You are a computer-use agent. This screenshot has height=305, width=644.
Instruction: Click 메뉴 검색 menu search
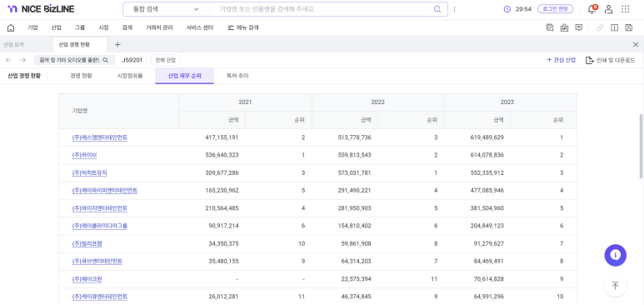pos(243,28)
